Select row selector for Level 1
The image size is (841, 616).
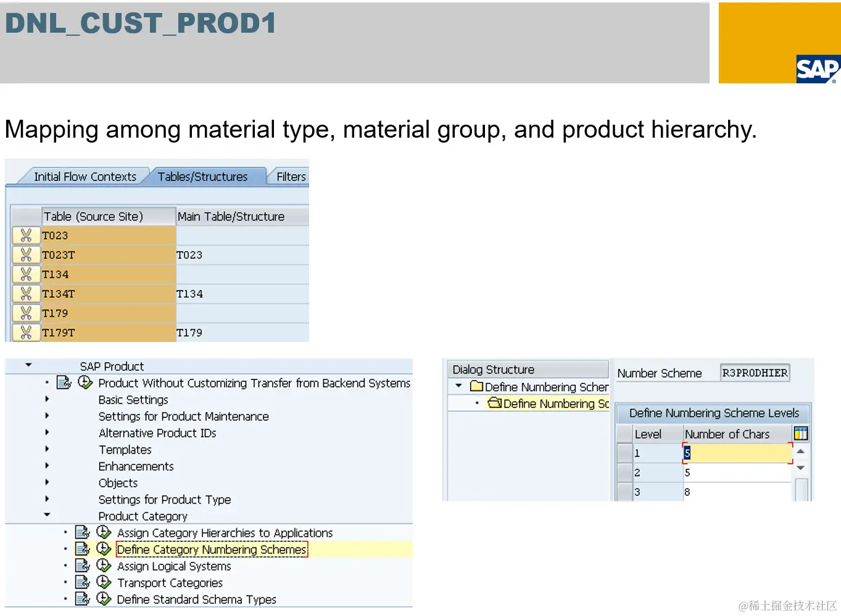click(624, 453)
